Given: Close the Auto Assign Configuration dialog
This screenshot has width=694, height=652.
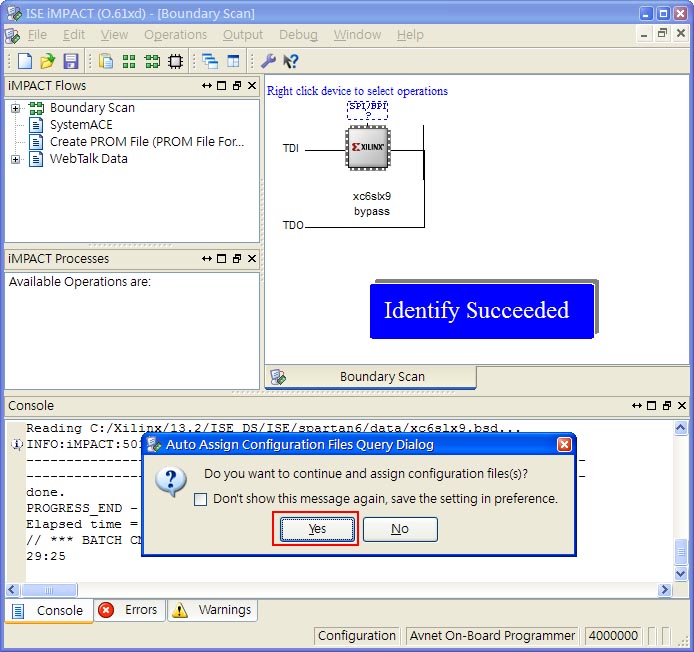Looking at the screenshot, I should tap(564, 444).
